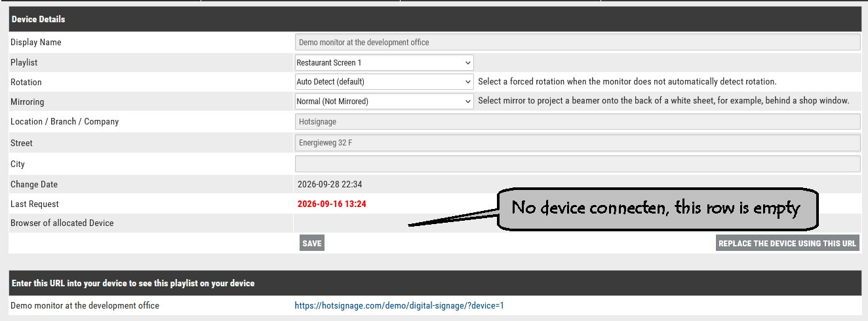Click the Playlist row label
The image size is (868, 321).
click(24, 62)
